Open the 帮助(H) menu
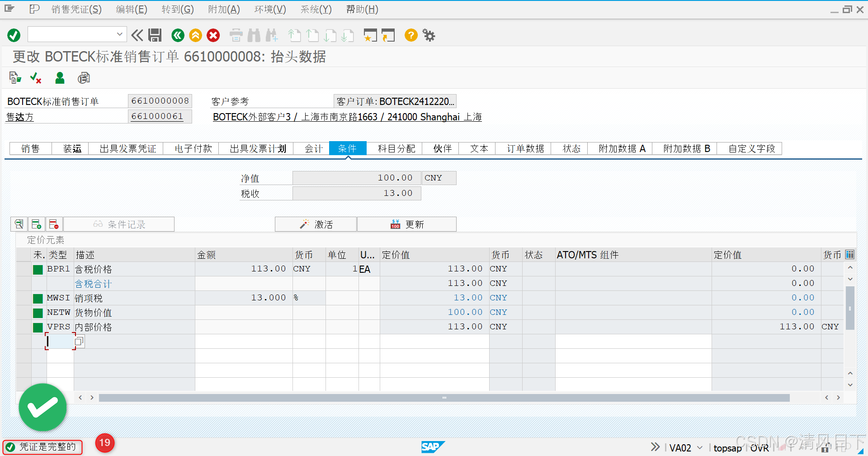Screen dimensions: 868x456 click(x=362, y=9)
